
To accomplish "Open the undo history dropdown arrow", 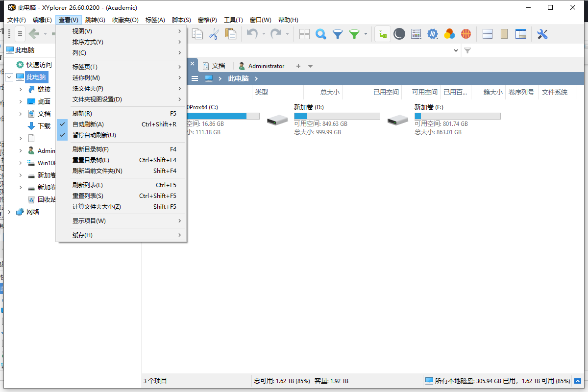I will click(x=264, y=34).
